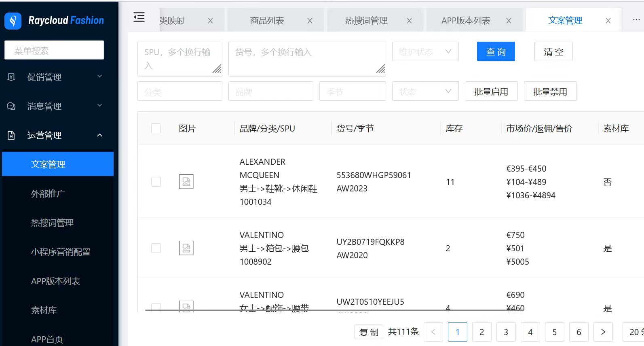Image resolution: width=644 pixels, height=346 pixels.
Task: Go to page 4
Action: [530, 332]
